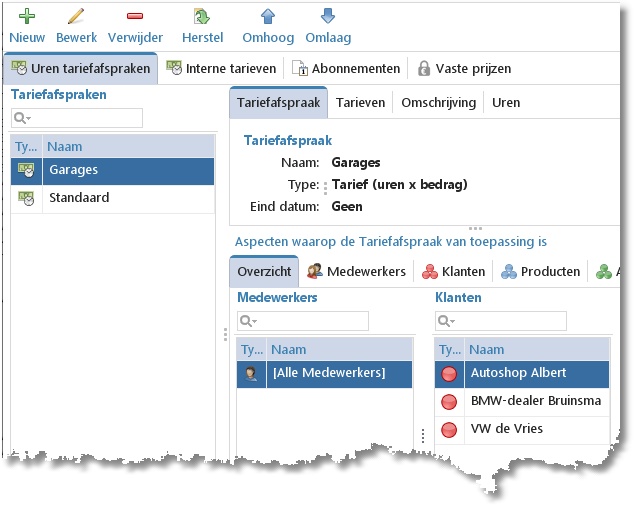This screenshot has width=634, height=508.
Task: Click the Omhoog up arrow icon
Action: tap(268, 17)
